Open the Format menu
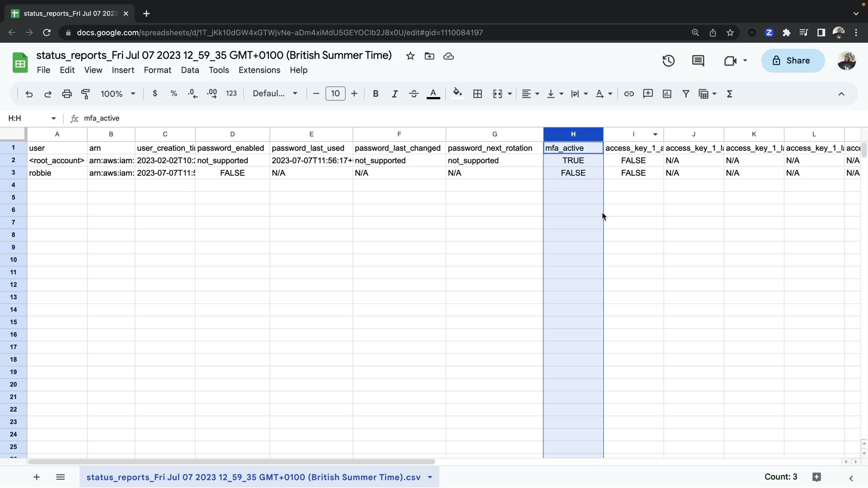This screenshot has width=868, height=488. pos(157,70)
